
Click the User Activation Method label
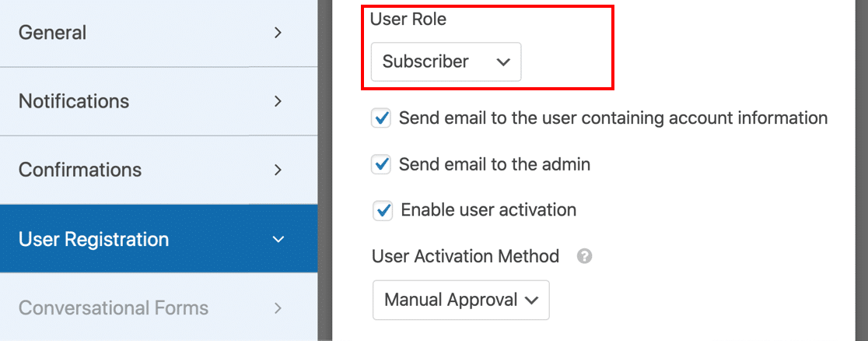[x=466, y=256]
